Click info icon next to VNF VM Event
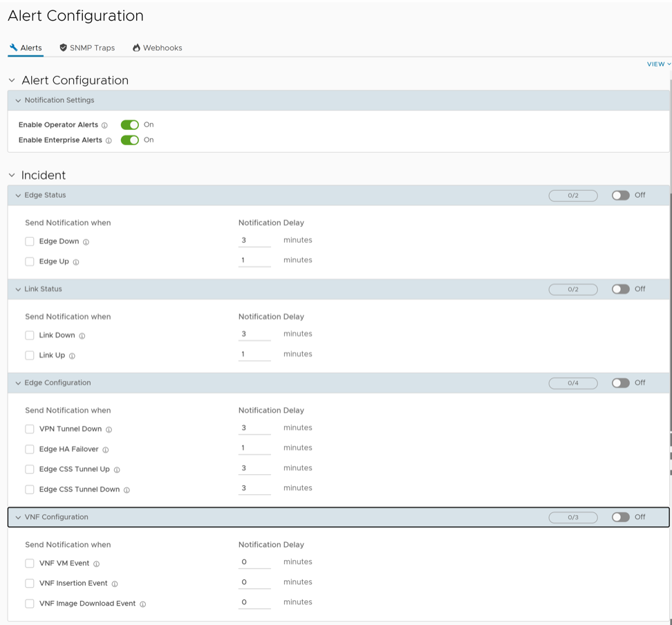The image size is (672, 625). tap(96, 564)
